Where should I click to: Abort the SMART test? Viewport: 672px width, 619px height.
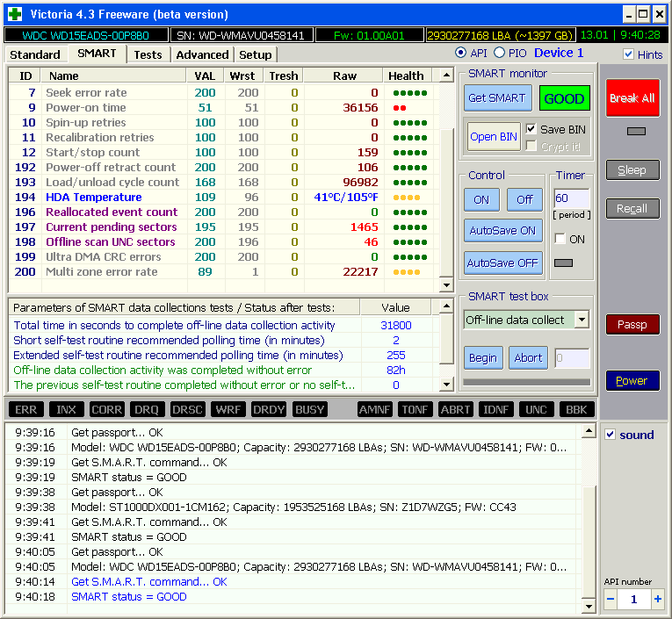click(529, 357)
